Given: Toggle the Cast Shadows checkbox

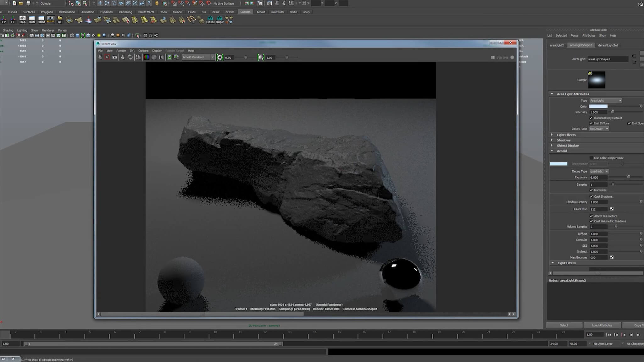Looking at the screenshot, I should click(x=591, y=196).
